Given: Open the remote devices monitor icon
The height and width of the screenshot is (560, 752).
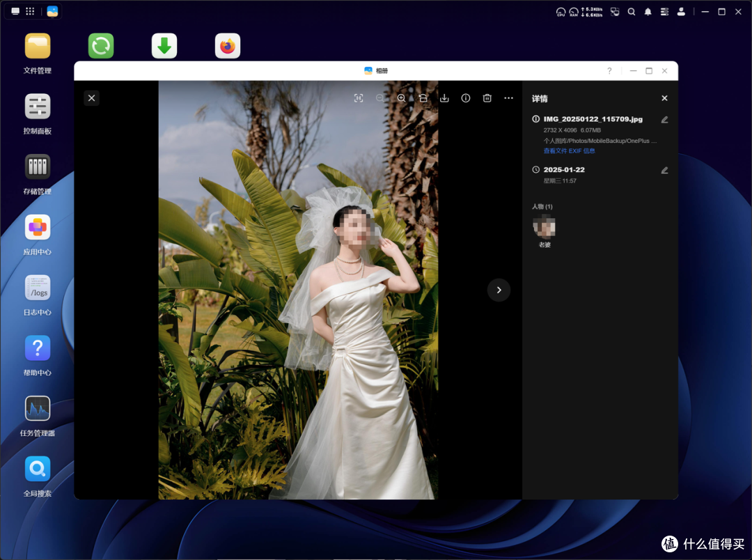Looking at the screenshot, I should click(615, 12).
